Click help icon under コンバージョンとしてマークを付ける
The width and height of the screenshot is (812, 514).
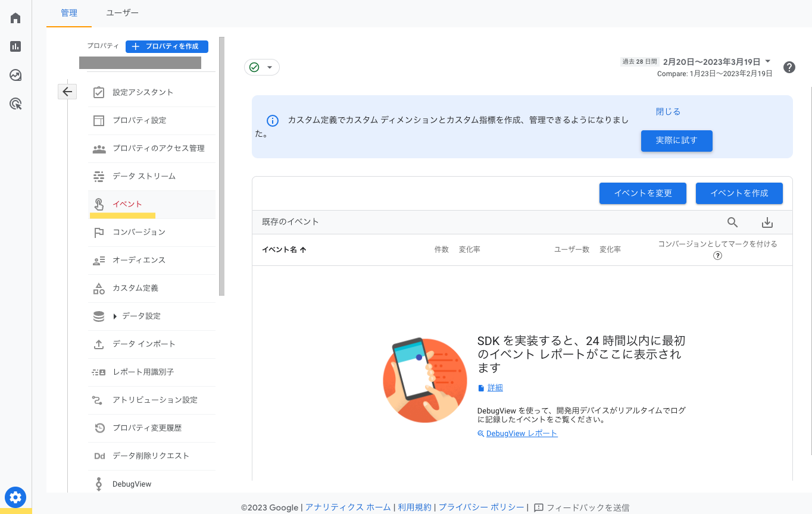717,256
